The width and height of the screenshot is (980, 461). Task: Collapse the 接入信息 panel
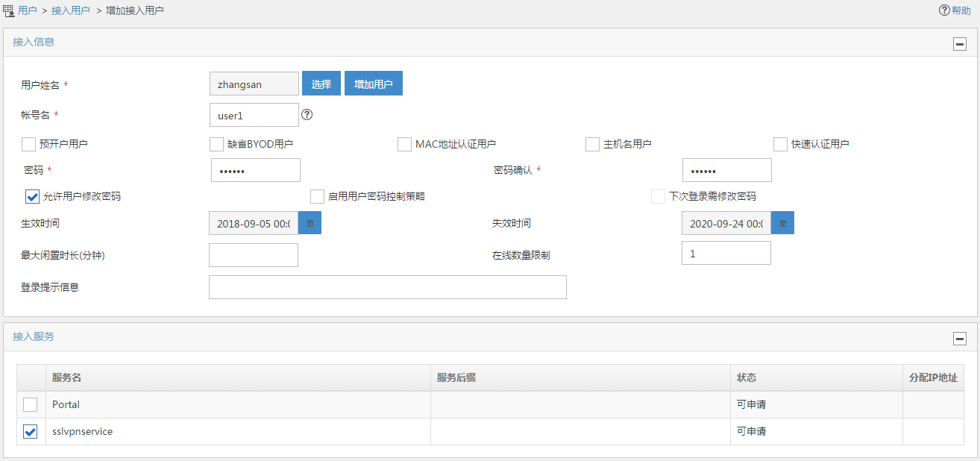[x=960, y=43]
